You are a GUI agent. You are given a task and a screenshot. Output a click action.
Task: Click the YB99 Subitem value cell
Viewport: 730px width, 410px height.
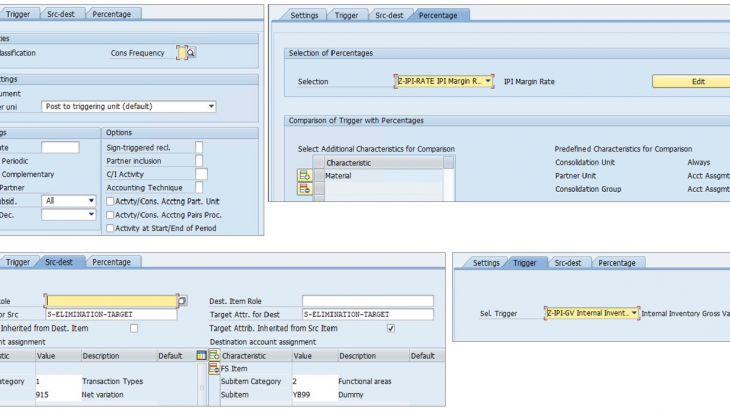pyautogui.click(x=315, y=395)
